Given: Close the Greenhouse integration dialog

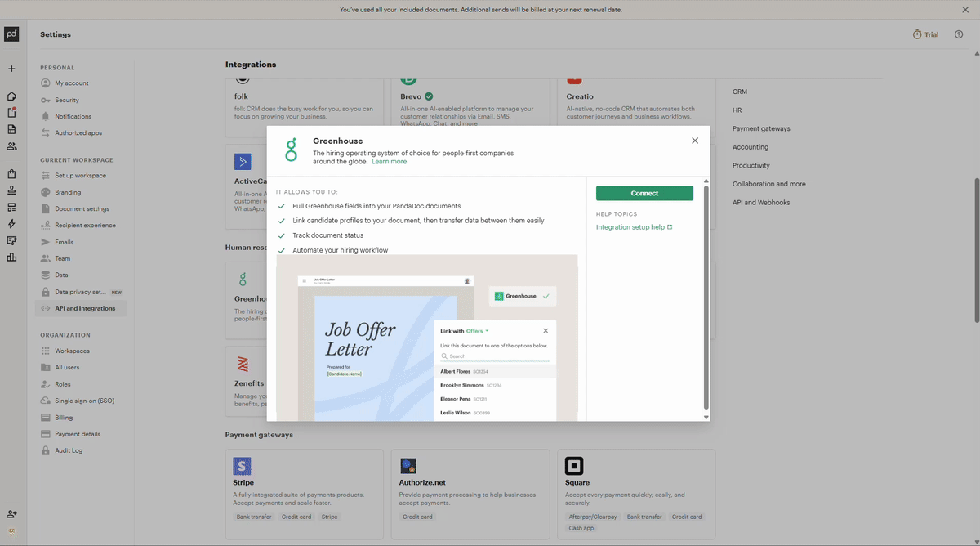Looking at the screenshot, I should click(695, 141).
